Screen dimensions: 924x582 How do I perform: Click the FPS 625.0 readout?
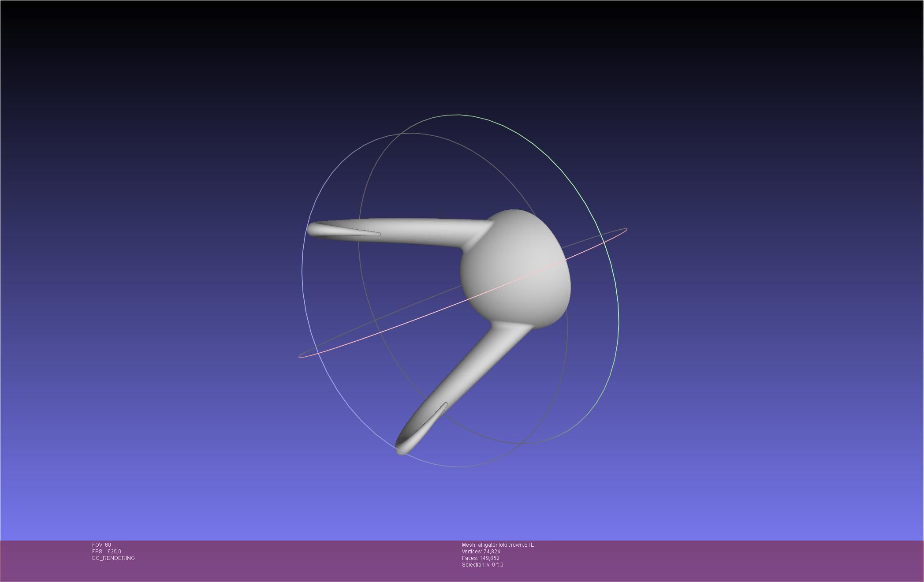tap(107, 552)
